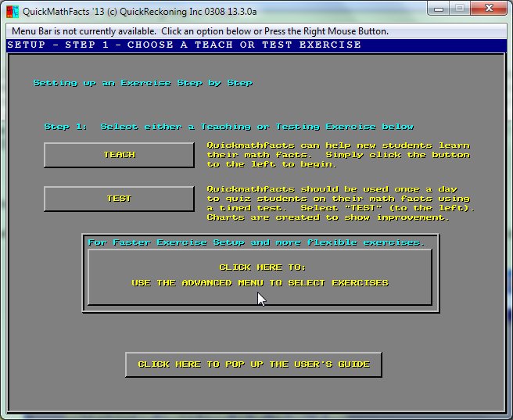This screenshot has width=513, height=420.
Task: Click 'Charts are created to show improvement' text
Action: [x=328, y=217]
